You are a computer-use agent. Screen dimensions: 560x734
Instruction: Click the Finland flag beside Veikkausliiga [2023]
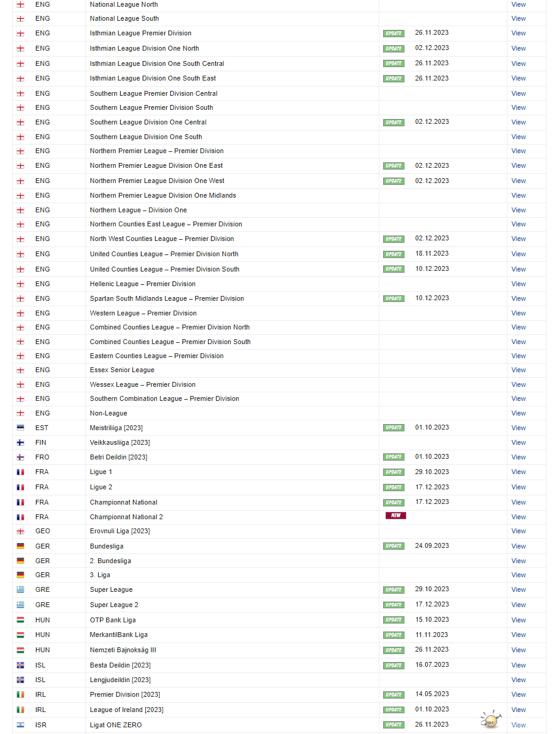tap(21, 442)
